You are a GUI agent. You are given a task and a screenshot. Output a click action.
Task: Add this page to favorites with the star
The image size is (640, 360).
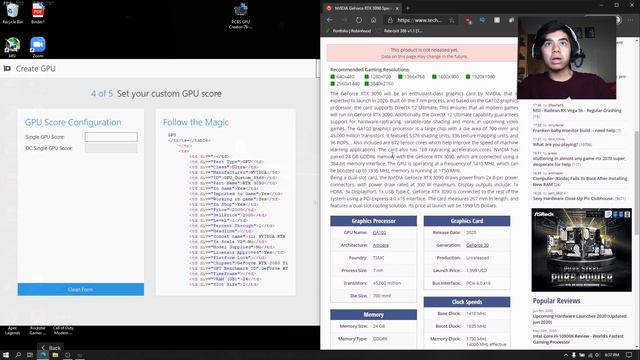[x=451, y=20]
